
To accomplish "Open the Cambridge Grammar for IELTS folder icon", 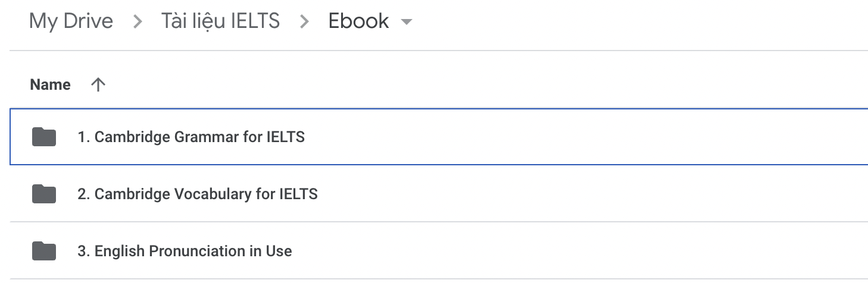I will 44,137.
